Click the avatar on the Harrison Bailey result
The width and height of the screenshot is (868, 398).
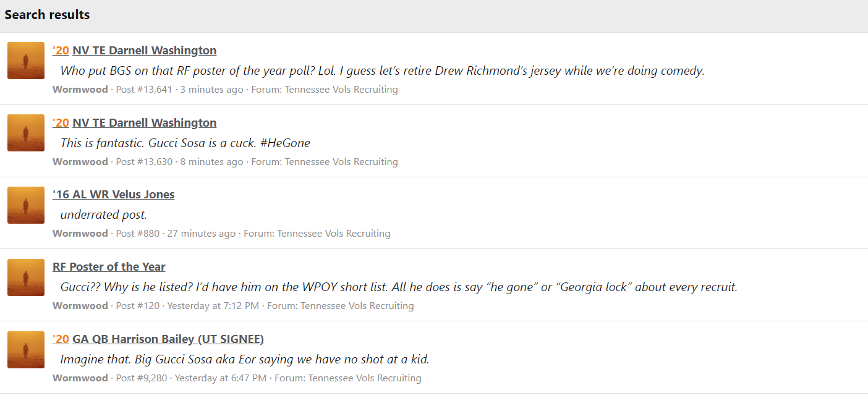(26, 350)
